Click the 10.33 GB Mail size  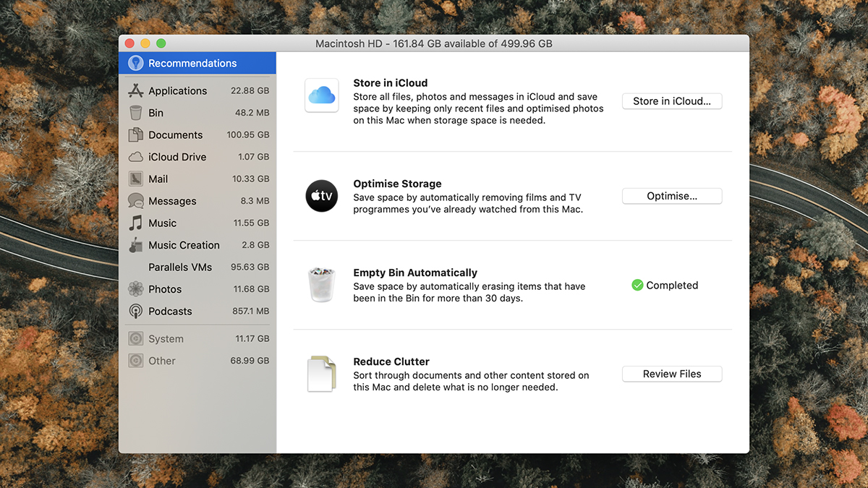[x=250, y=179]
